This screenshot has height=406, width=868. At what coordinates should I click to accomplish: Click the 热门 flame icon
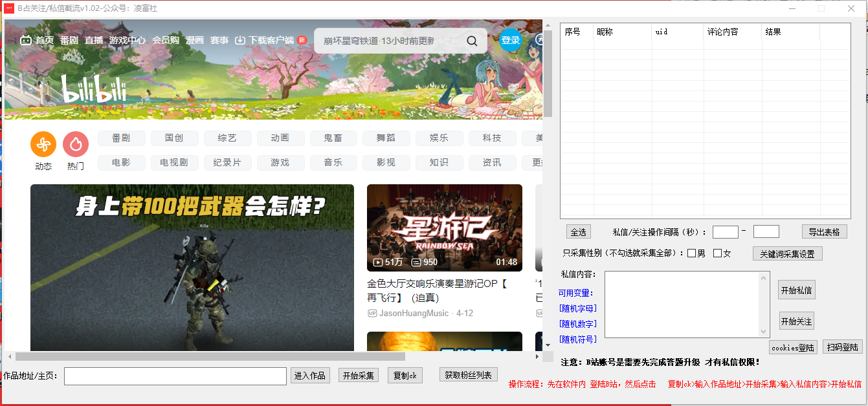[x=76, y=145]
